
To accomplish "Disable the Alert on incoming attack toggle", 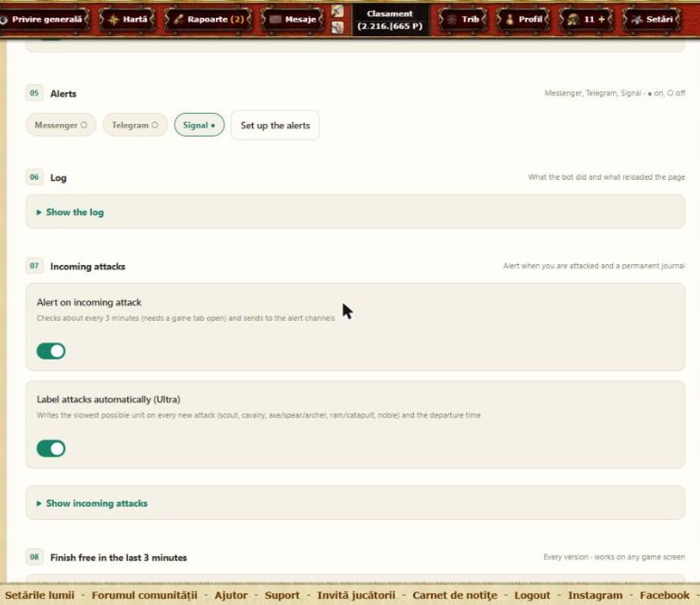I will pos(51,351).
